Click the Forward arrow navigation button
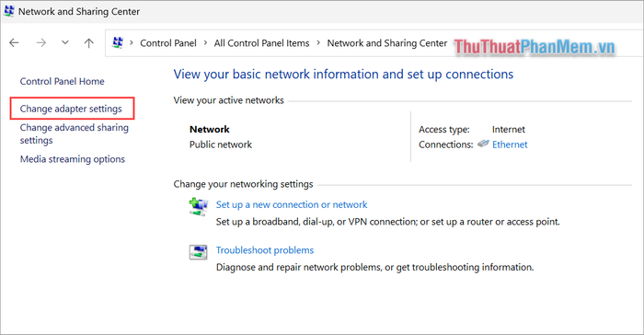Screen dimensions: 644x335 click(41, 42)
